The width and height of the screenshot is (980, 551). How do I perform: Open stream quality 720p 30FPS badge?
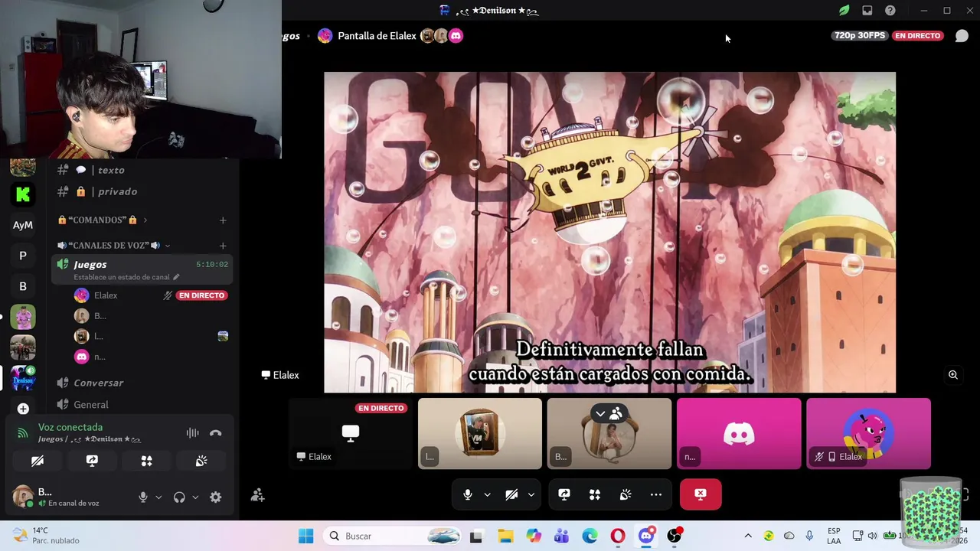coord(859,35)
